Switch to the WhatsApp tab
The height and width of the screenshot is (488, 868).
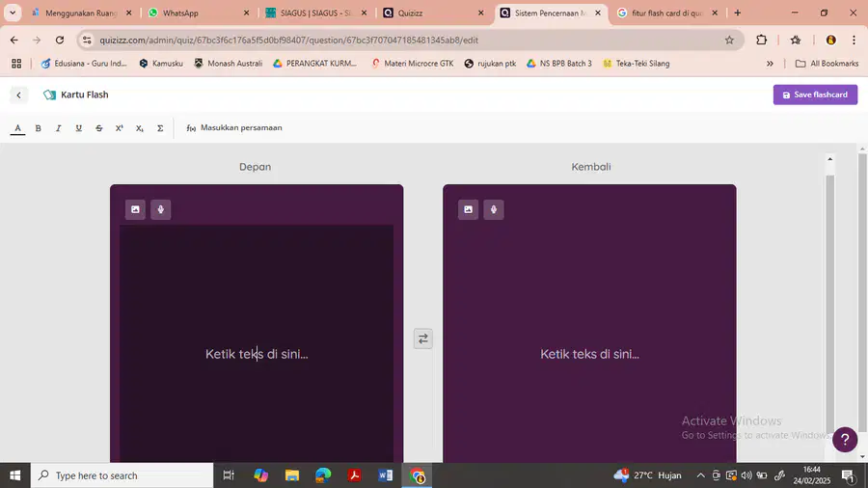pyautogui.click(x=200, y=13)
